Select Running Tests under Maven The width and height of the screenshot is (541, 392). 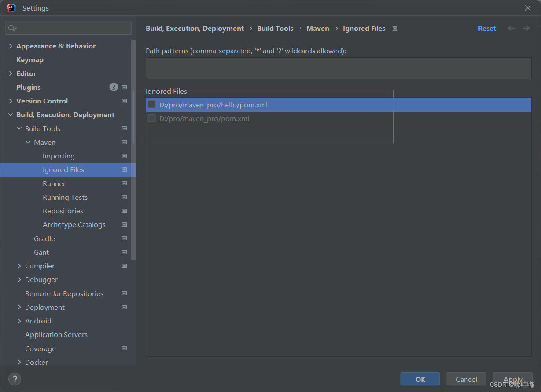coord(65,197)
